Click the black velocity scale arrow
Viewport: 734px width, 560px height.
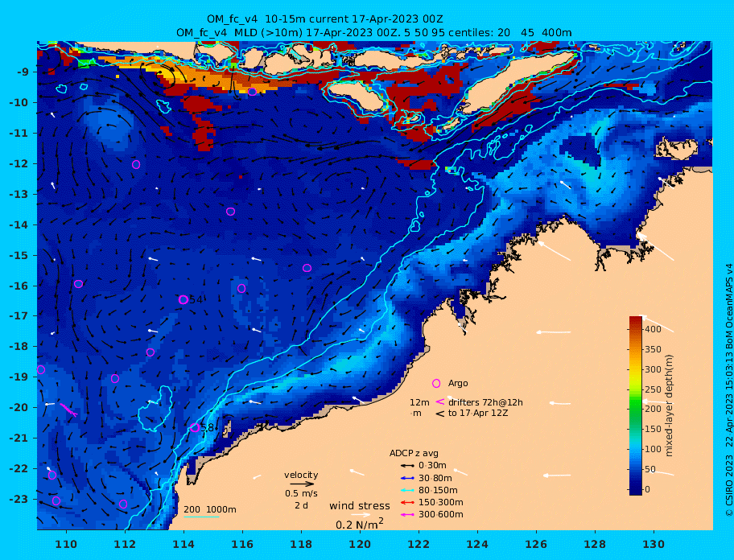click(x=302, y=484)
